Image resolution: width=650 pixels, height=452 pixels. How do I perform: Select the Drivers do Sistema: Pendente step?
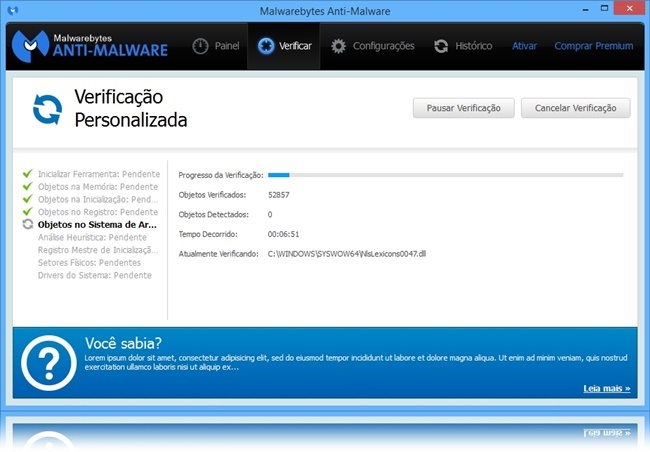coord(95,275)
